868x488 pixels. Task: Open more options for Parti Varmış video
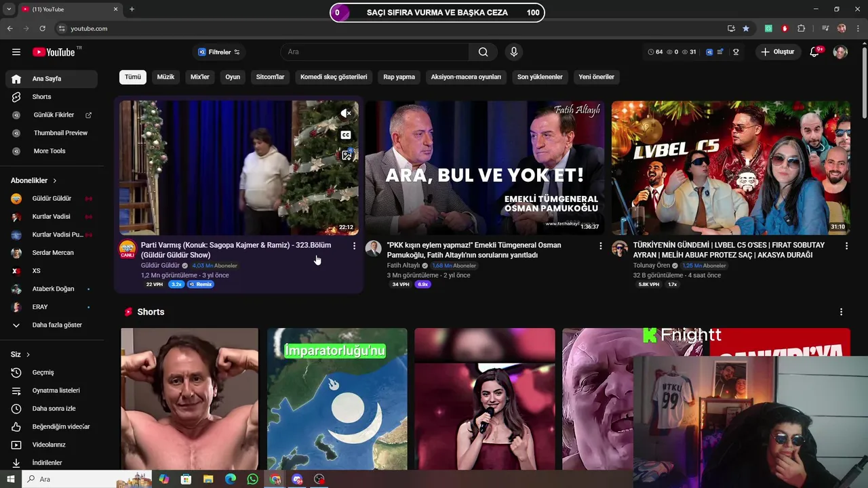pyautogui.click(x=354, y=246)
